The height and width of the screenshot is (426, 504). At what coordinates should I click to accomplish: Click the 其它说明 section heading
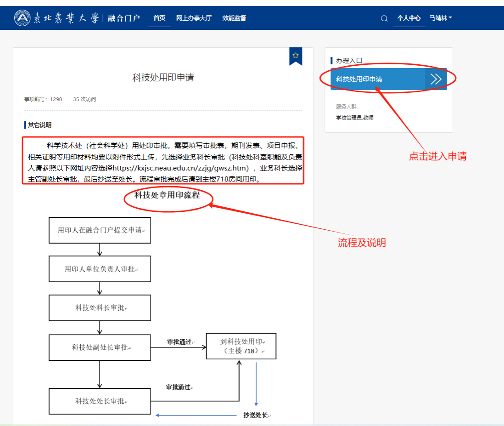click(39, 125)
